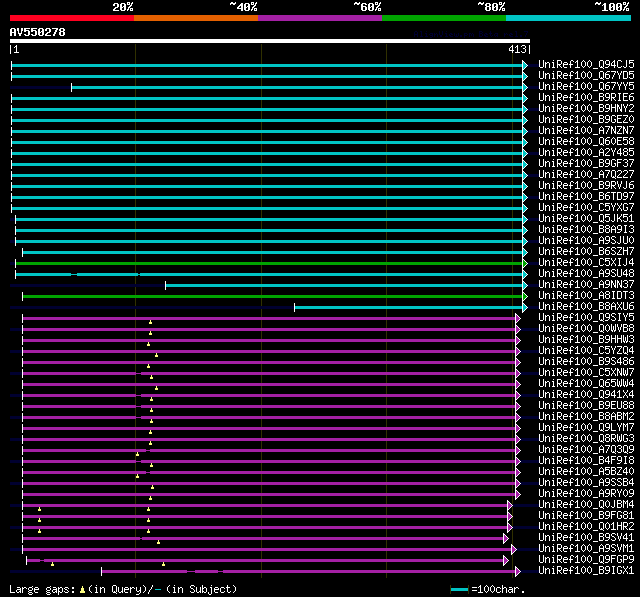Click the purple arrowhead of UniRef100_B9SV41 bar
The width and height of the screenshot is (640, 597).
(506, 539)
